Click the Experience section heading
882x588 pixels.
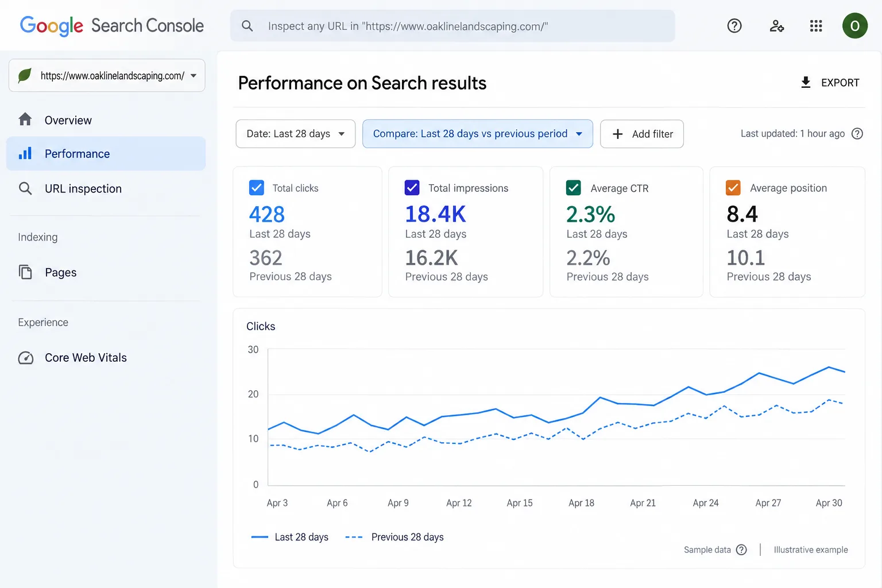(x=43, y=322)
